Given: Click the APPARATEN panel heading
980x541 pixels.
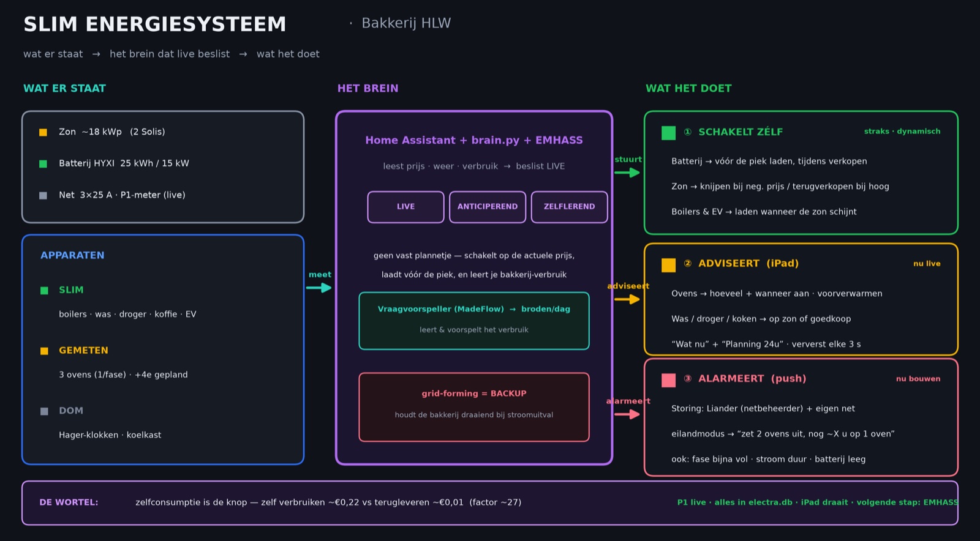Looking at the screenshot, I should [x=72, y=255].
